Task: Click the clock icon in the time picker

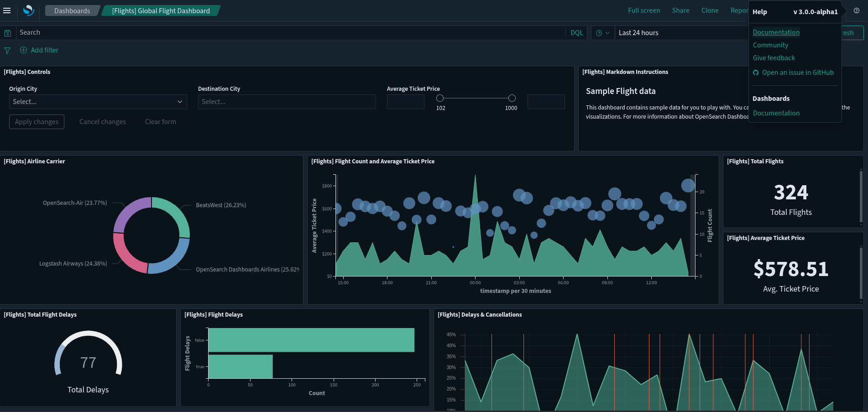Action: click(599, 32)
